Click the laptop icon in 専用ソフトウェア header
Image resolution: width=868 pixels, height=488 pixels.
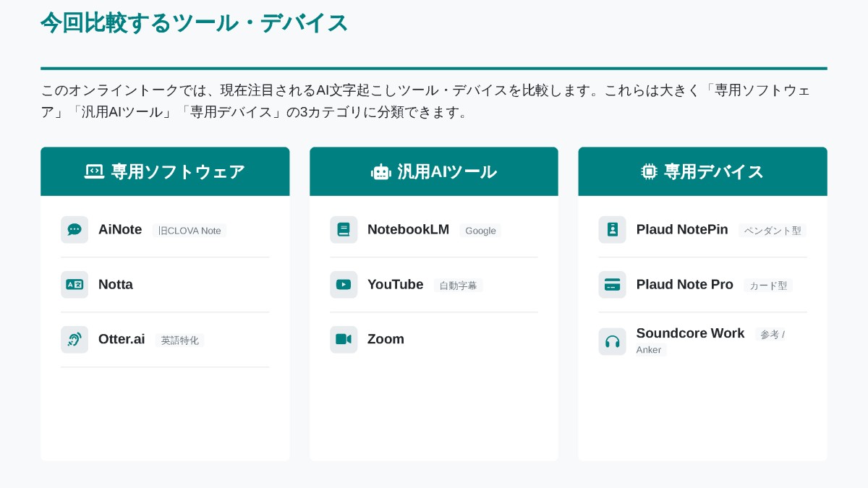[x=94, y=171]
